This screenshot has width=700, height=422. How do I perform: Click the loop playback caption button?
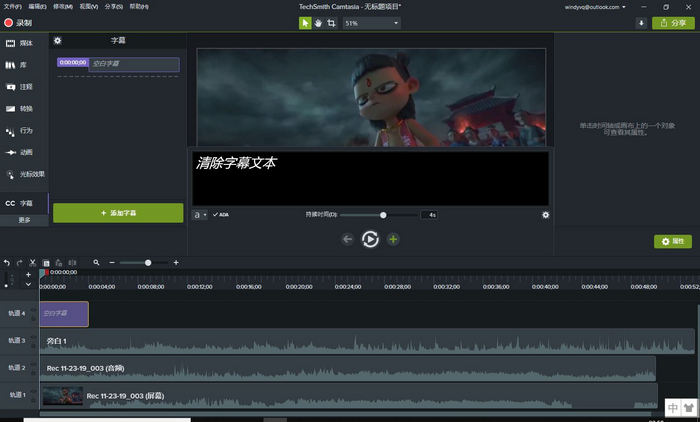click(370, 239)
